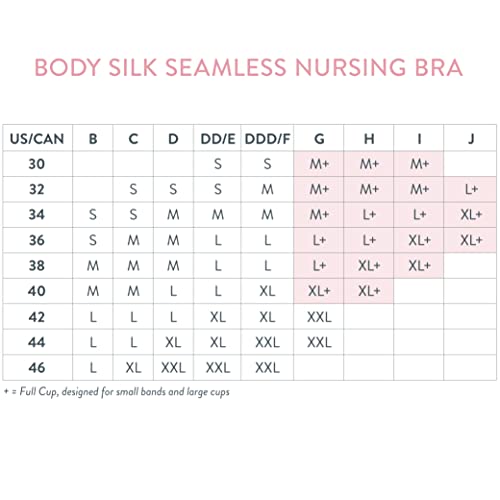Click the S cell for 34 B
Image resolution: width=500 pixels, height=500 pixels.
(x=93, y=215)
